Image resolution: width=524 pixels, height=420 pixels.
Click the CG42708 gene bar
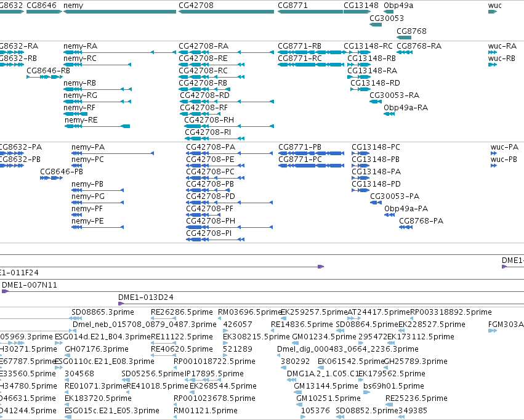[226, 12]
